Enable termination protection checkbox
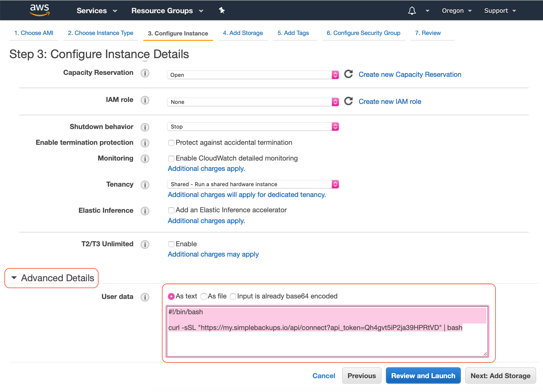Image resolution: width=543 pixels, height=392 pixels. [171, 143]
